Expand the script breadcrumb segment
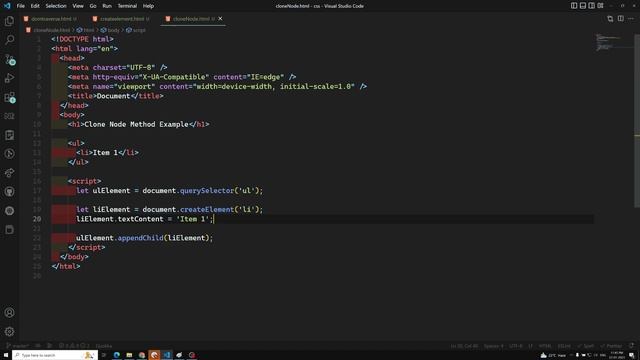The width and height of the screenshot is (640, 360). (x=136, y=30)
